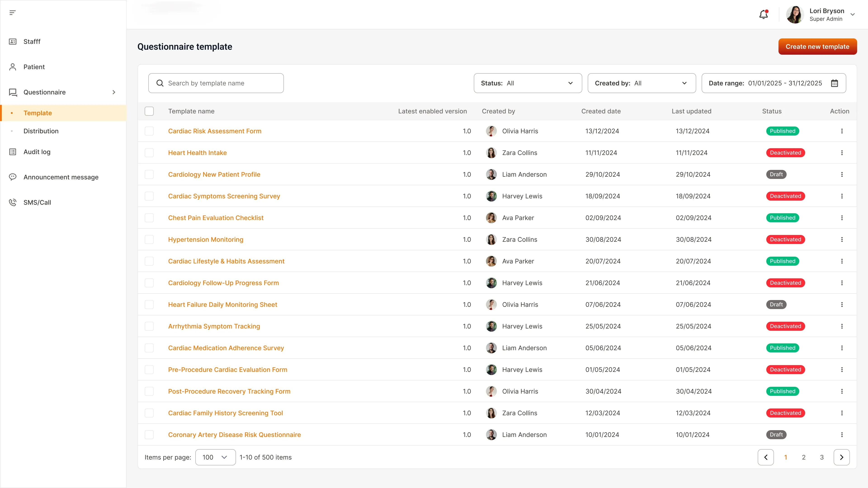Click the Audit log list icon
Screen dimensions: 868x488
[13, 152]
